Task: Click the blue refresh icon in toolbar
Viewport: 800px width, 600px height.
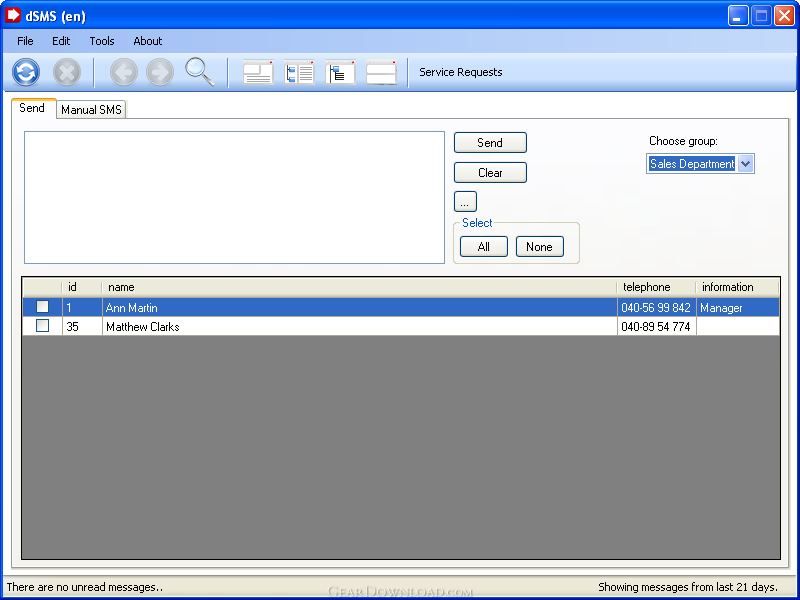Action: [26, 72]
